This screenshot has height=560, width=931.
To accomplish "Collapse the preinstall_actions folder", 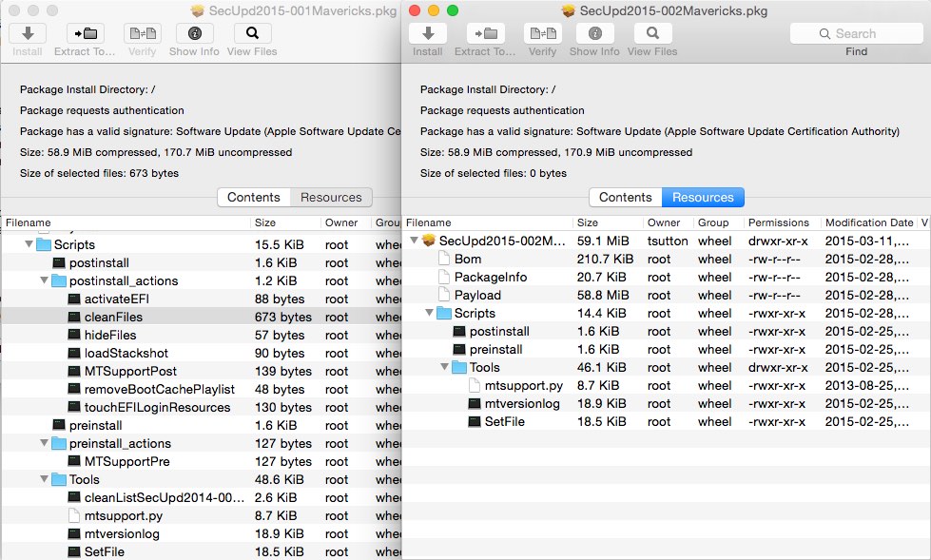I will coord(44,443).
